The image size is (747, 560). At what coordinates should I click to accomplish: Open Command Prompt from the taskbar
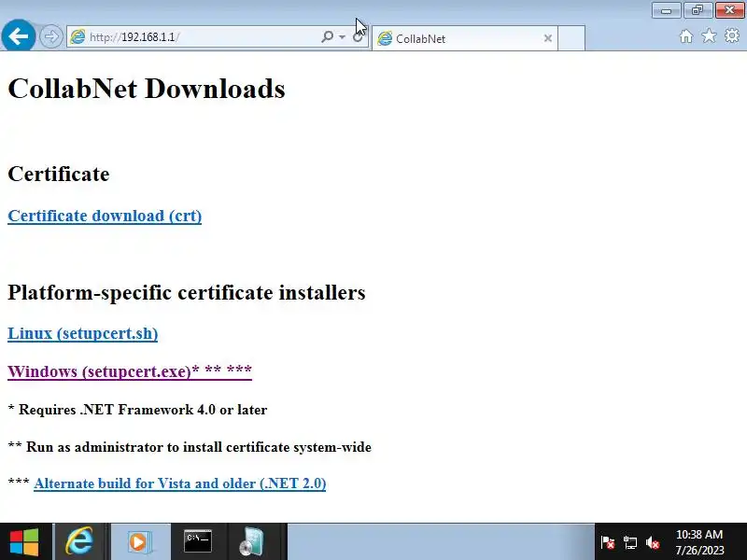pos(198,541)
